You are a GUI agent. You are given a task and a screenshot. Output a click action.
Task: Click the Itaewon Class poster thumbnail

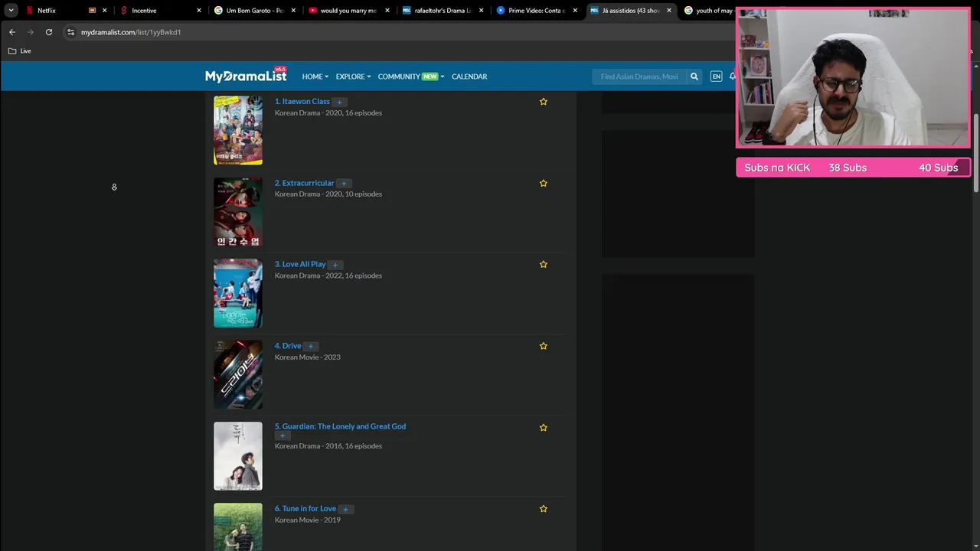(238, 130)
